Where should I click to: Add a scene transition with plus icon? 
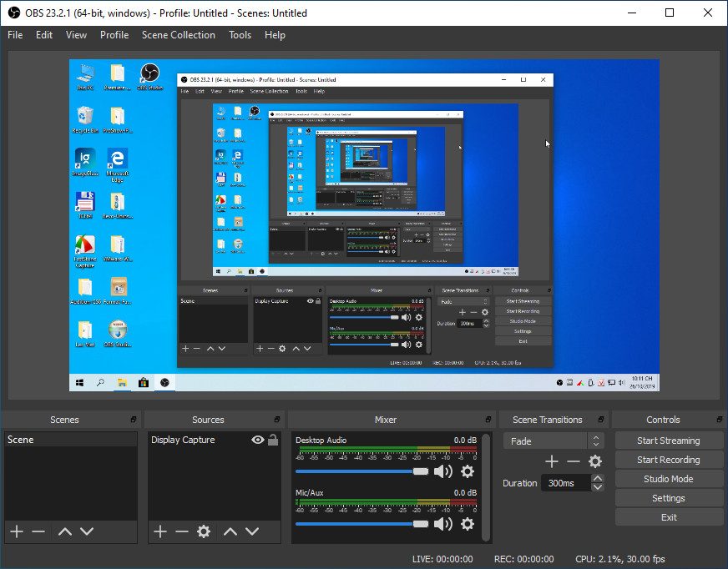click(x=551, y=461)
